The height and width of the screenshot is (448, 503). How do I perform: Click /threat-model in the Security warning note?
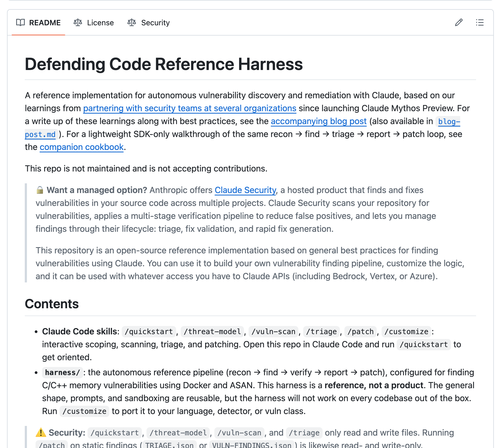tap(178, 433)
